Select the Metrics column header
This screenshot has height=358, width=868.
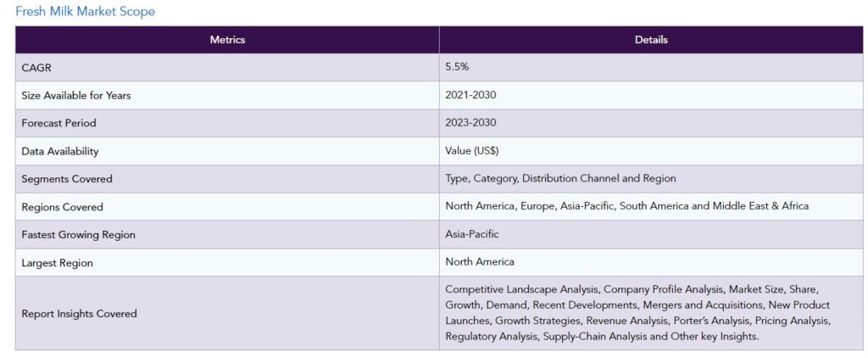tap(227, 40)
